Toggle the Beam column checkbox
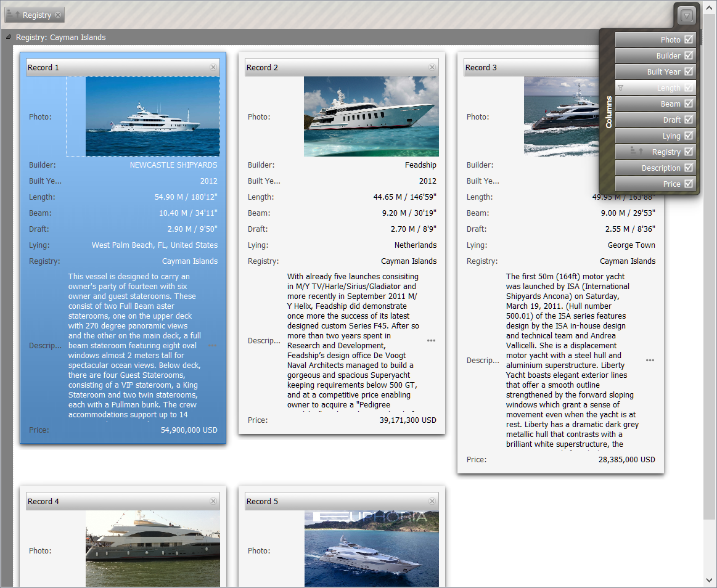 point(689,104)
